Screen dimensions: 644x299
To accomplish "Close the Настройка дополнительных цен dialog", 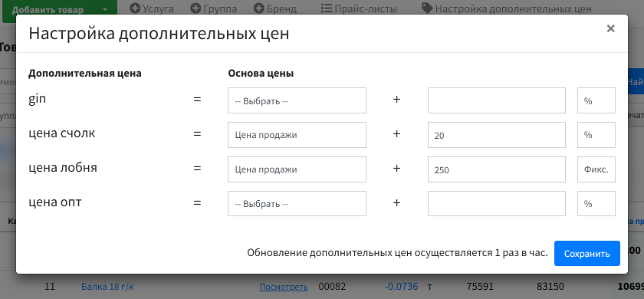I will pos(611,29).
